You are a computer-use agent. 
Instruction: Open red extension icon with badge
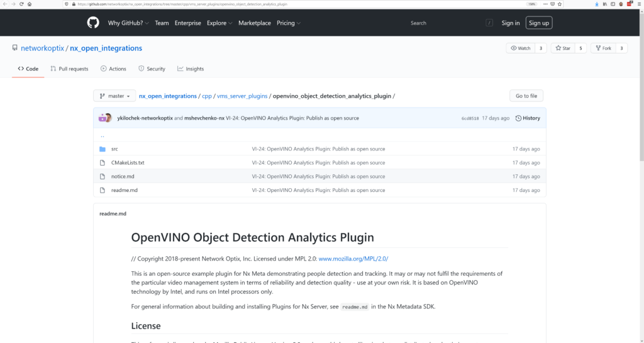click(629, 4)
